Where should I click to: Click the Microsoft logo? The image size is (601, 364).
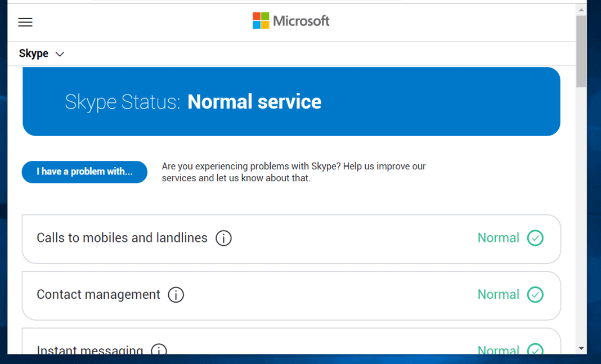point(290,20)
